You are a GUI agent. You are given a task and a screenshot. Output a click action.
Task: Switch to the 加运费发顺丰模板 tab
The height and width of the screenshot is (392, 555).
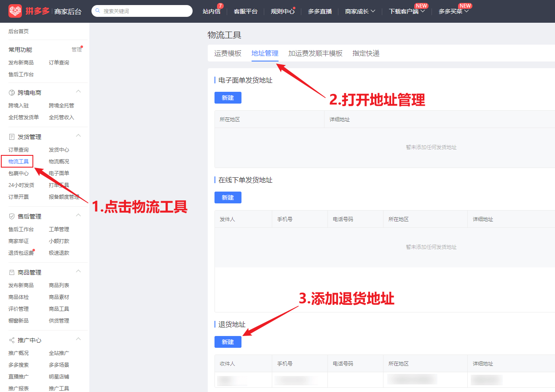[315, 53]
